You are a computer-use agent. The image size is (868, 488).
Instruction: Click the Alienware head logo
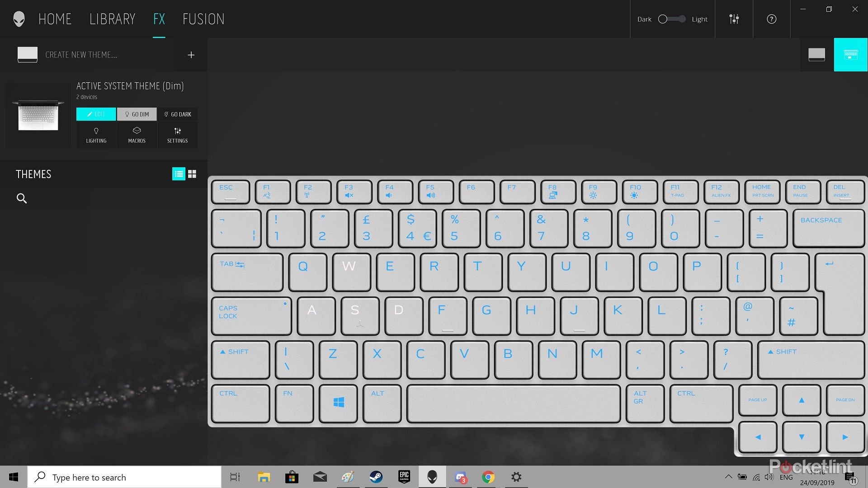19,19
